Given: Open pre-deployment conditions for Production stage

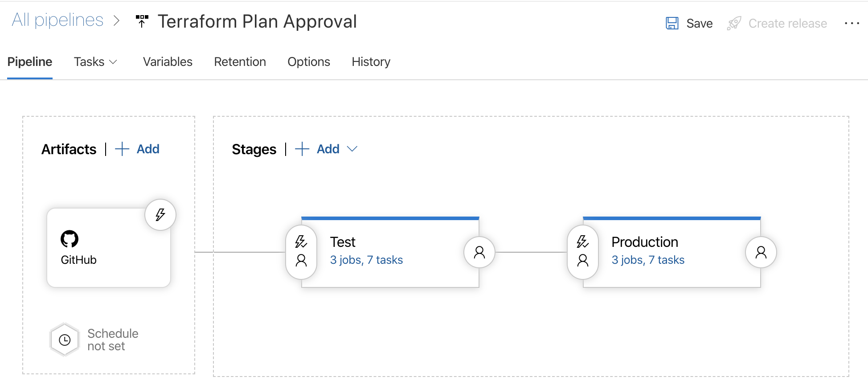Looking at the screenshot, I should pyautogui.click(x=583, y=252).
